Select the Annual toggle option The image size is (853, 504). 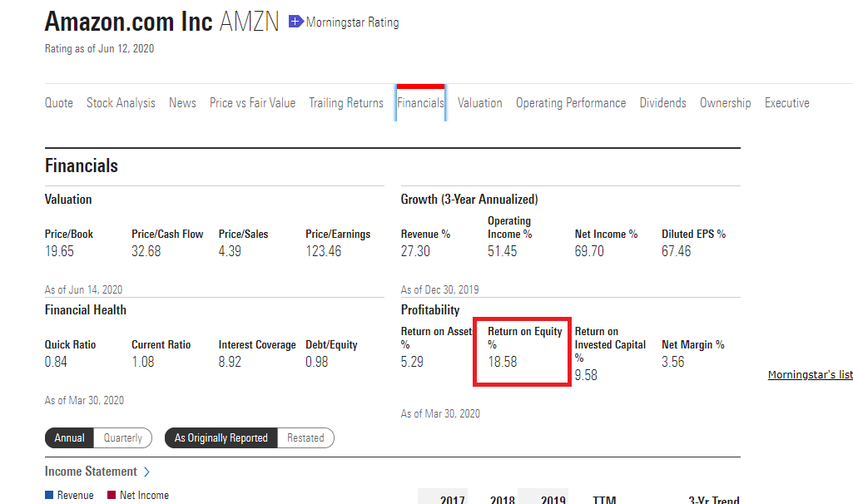tap(69, 437)
